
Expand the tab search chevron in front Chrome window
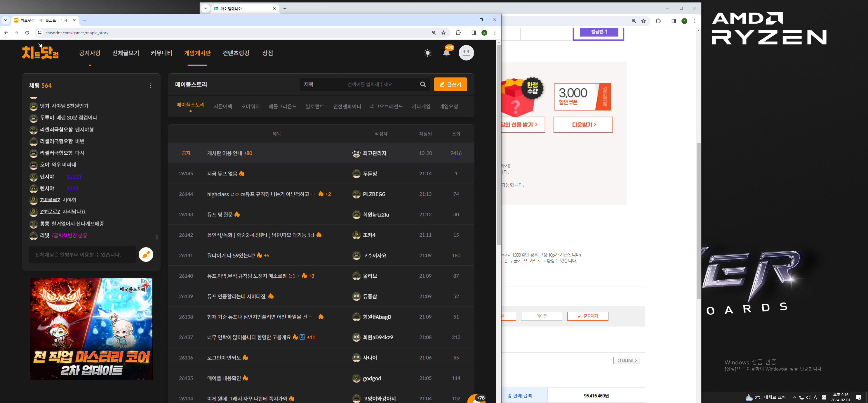5,20
